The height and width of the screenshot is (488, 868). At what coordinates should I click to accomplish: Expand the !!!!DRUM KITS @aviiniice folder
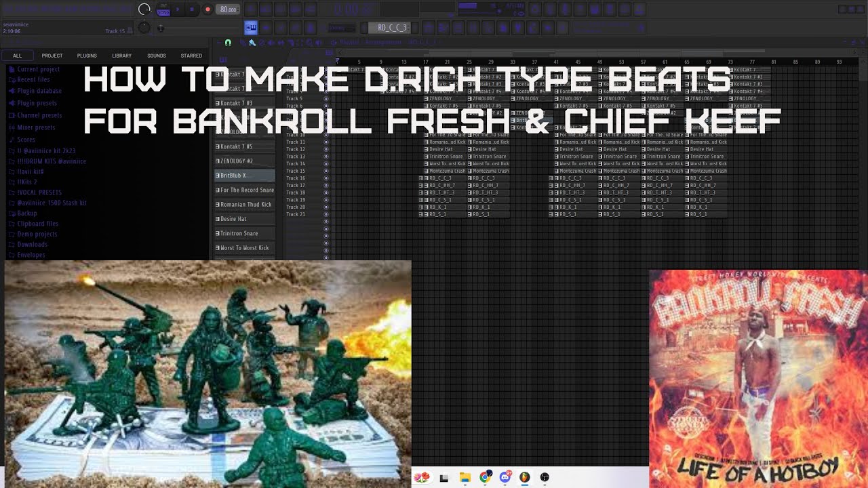pyautogui.click(x=47, y=161)
